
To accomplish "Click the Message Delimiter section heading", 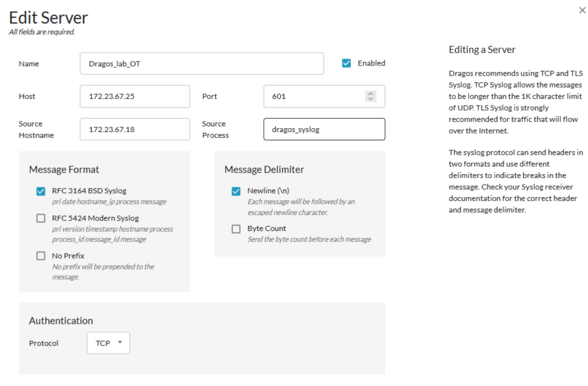I will click(263, 169).
